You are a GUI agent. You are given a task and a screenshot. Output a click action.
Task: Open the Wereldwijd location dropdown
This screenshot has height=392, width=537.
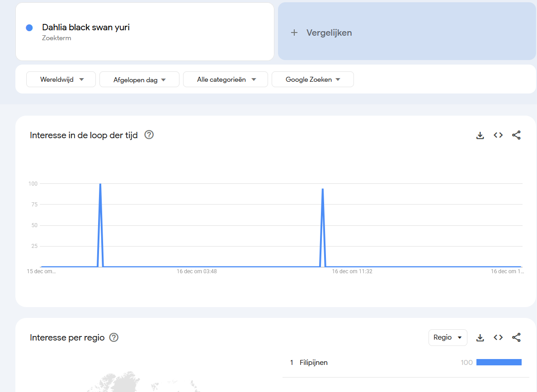(61, 79)
